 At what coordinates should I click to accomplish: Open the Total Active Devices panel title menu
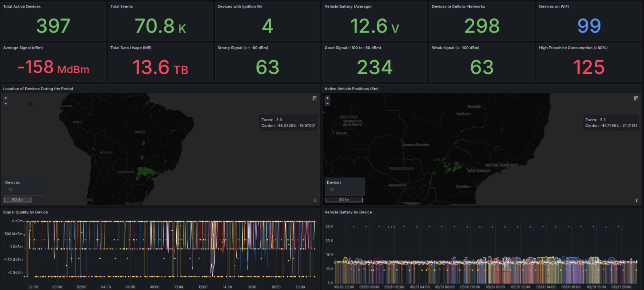click(22, 6)
